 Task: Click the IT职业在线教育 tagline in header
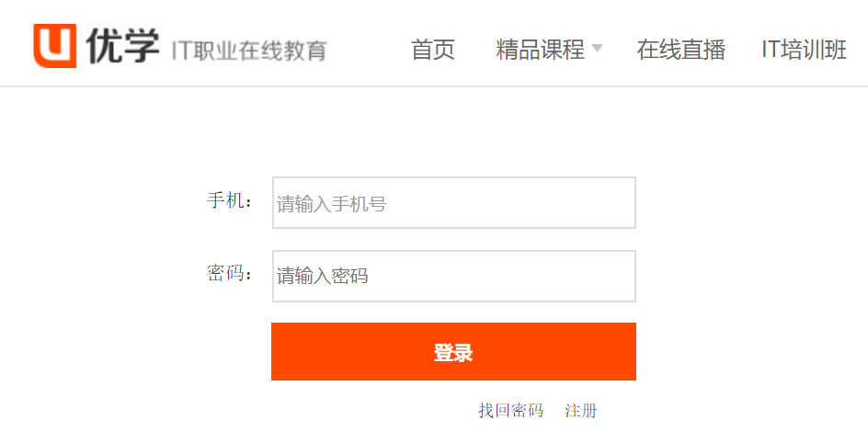click(x=249, y=51)
